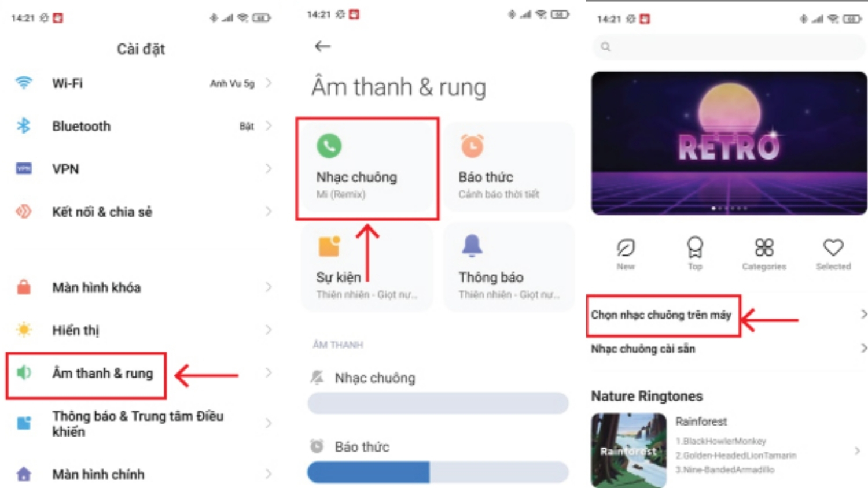
Task: Tap the bell icon Thông báo card
Action: coord(509,268)
